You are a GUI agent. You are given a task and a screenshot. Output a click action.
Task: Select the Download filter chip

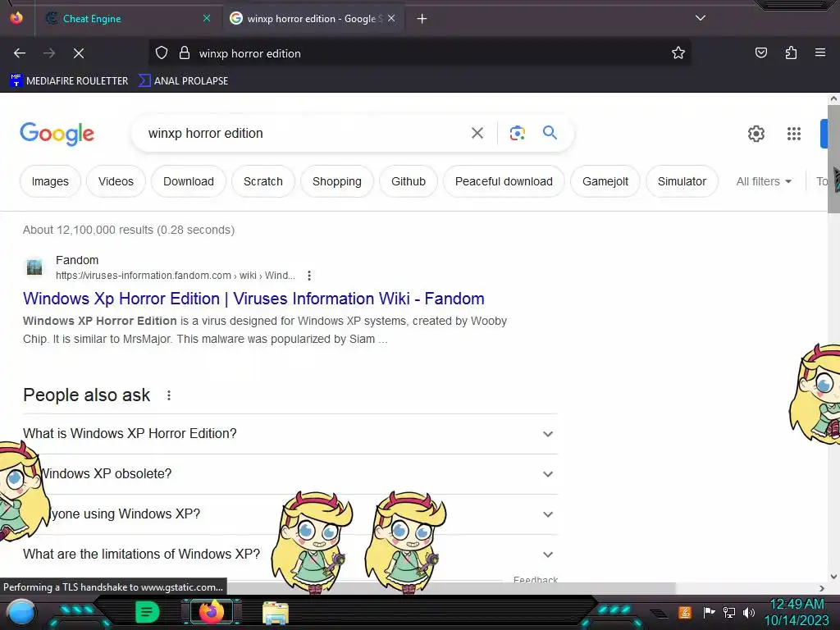[189, 181]
